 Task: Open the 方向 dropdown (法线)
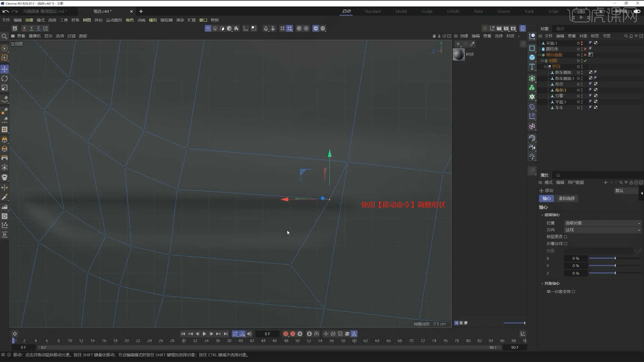tap(603, 230)
